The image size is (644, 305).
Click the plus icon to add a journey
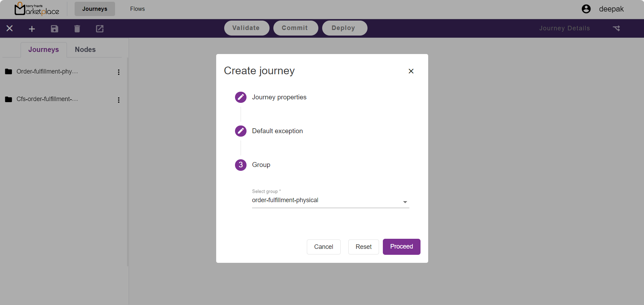[x=32, y=29]
